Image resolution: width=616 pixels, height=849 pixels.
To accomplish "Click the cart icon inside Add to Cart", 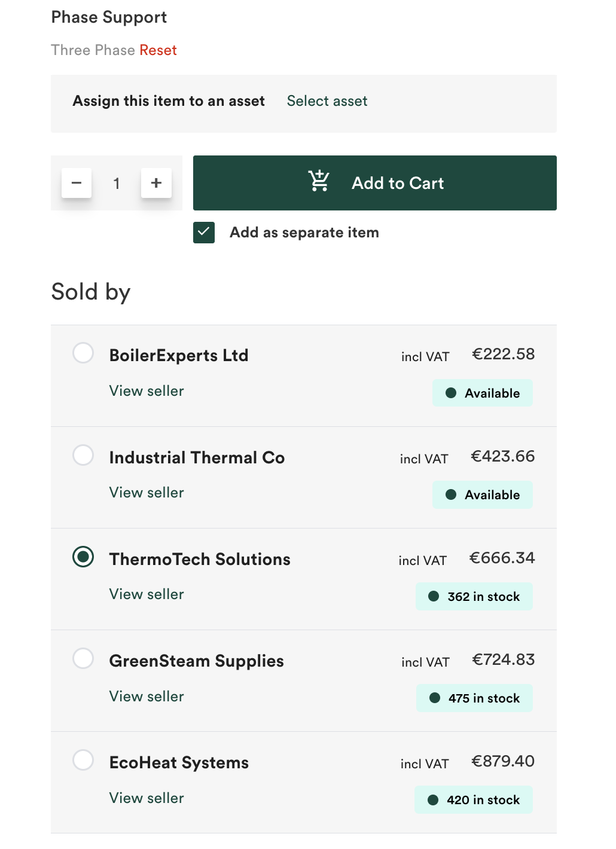I will [x=319, y=181].
